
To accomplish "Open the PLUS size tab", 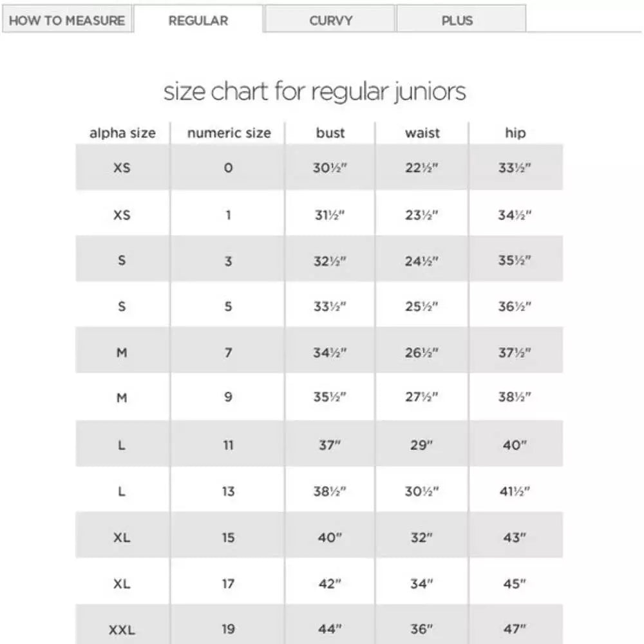I will (457, 20).
